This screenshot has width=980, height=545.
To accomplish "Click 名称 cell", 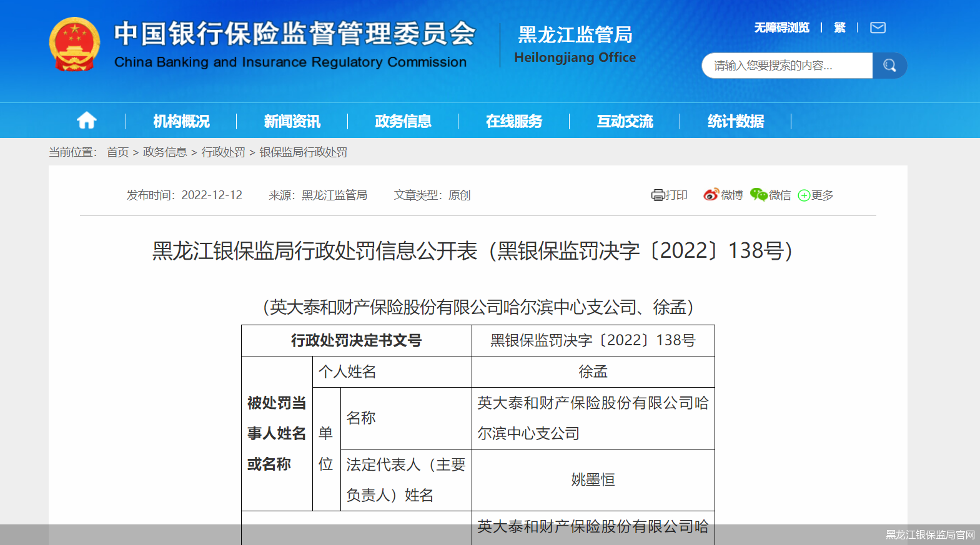I will 406,418.
